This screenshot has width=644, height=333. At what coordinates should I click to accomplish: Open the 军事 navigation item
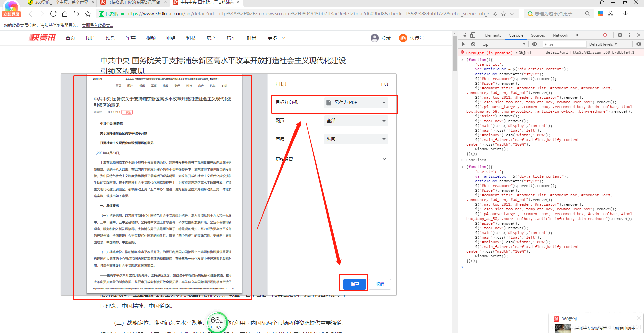[131, 38]
